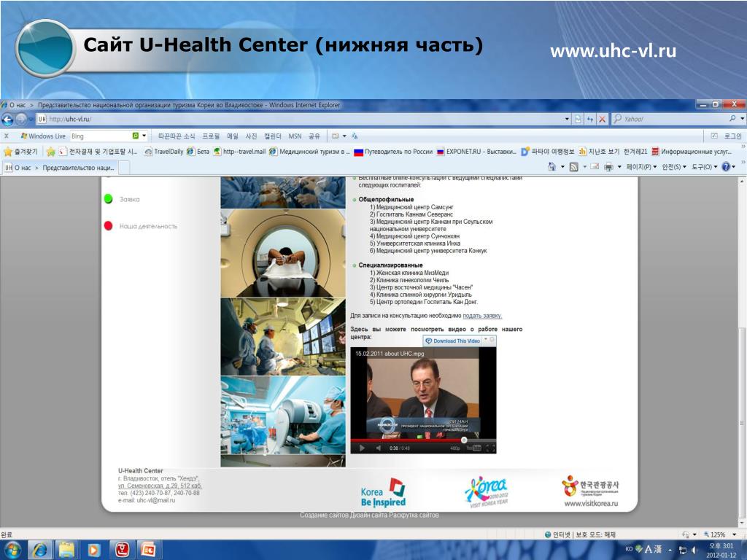The width and height of the screenshot is (747, 560).
Task: Click the Windows Start orb
Action: 12,550
